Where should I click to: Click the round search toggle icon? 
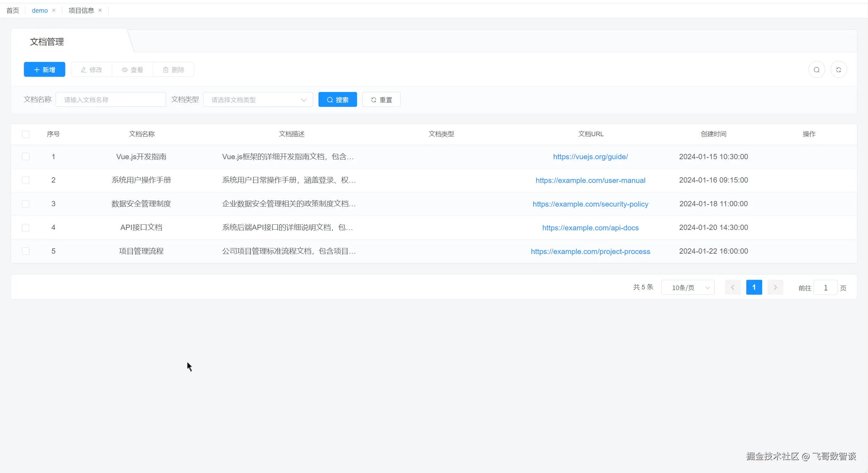(817, 70)
